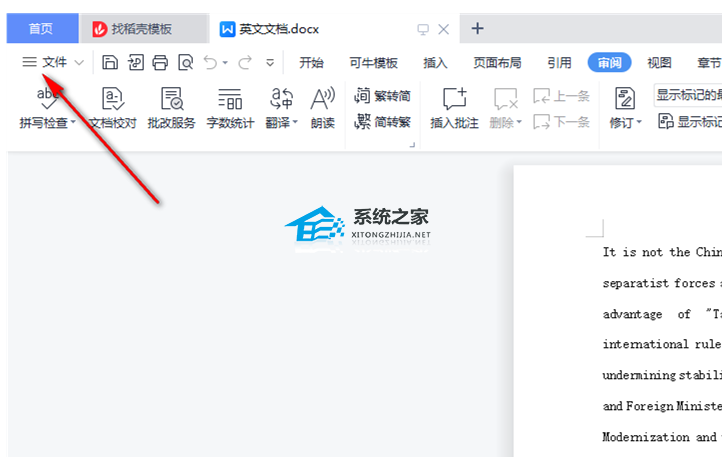Image resolution: width=722 pixels, height=457 pixels.
Task: Open 字数统计 word count
Action: [230, 107]
